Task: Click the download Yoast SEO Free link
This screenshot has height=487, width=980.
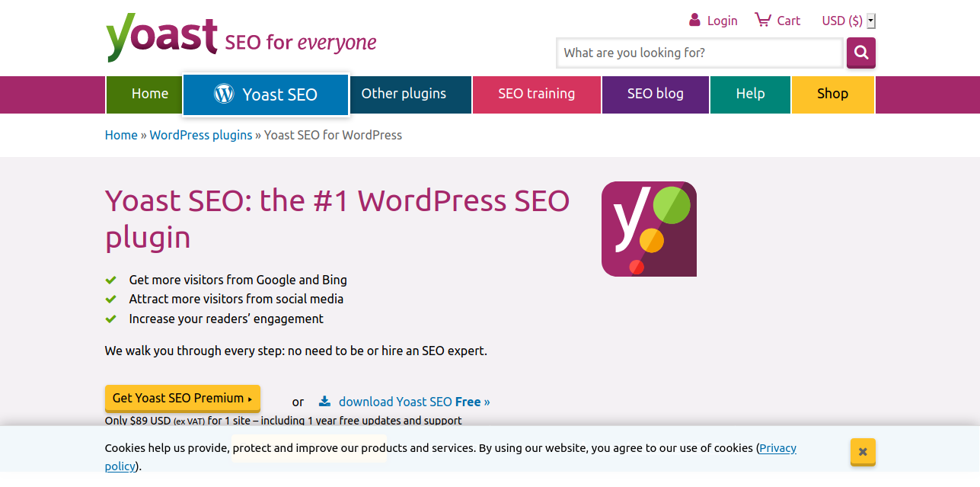Action: (414, 402)
